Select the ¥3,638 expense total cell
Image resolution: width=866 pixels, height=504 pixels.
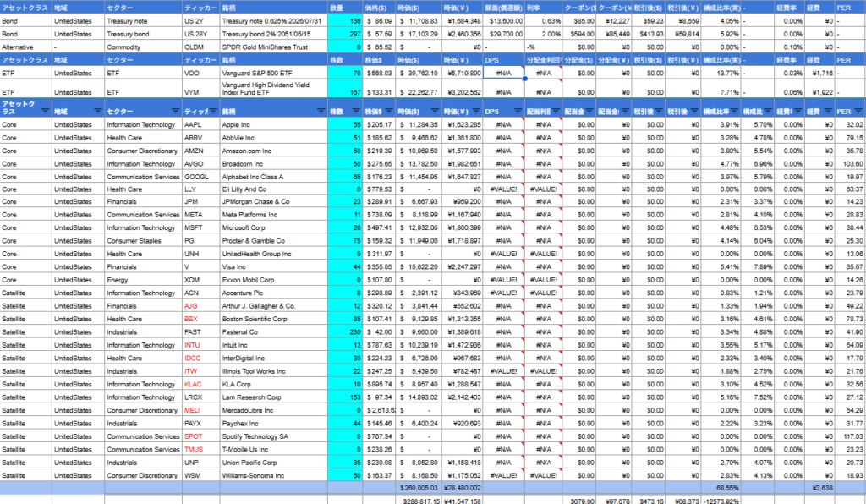(819, 489)
